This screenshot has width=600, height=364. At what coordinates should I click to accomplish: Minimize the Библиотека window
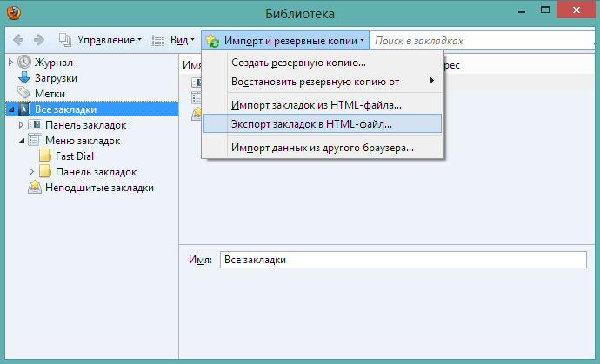pos(522,10)
